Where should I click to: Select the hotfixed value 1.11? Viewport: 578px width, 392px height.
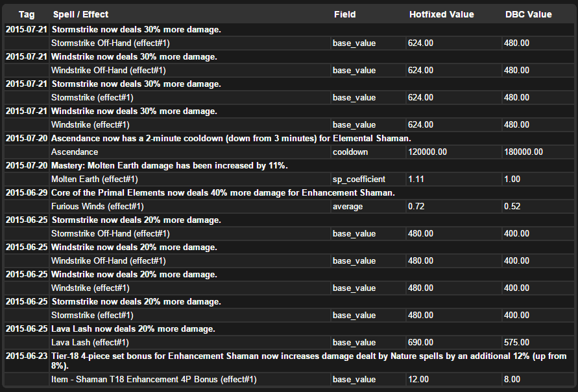coord(416,179)
